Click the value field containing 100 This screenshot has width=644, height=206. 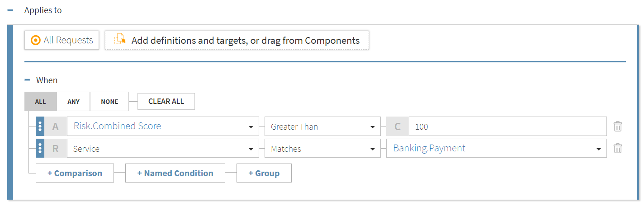click(x=507, y=126)
